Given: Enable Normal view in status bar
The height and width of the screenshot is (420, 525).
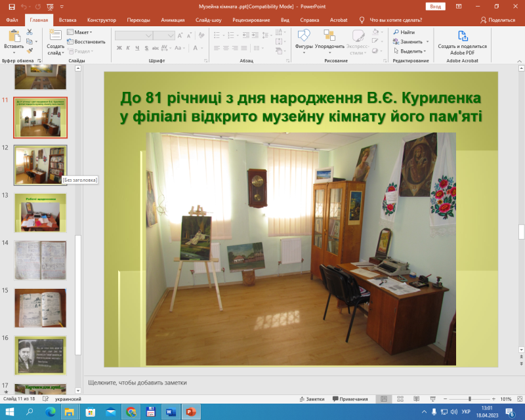Looking at the screenshot, I should [383, 399].
